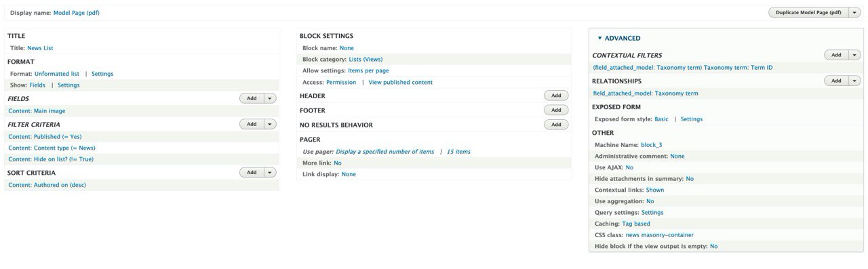Change Contextual links 'Shown'
Viewport: 868px width, 269px height.
click(655, 190)
